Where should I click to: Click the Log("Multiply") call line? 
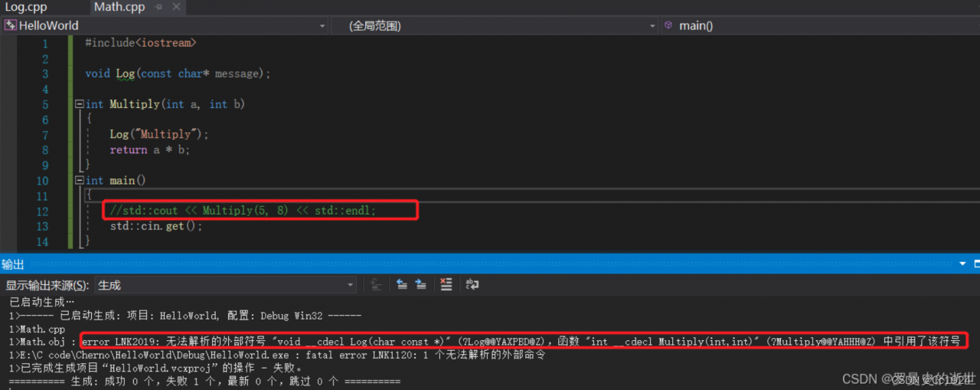pos(159,134)
